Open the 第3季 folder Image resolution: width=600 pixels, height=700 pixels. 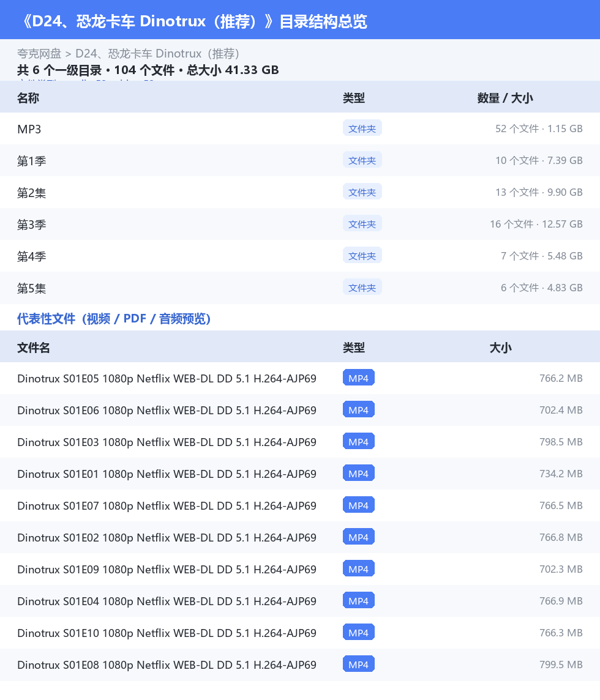pos(300,224)
